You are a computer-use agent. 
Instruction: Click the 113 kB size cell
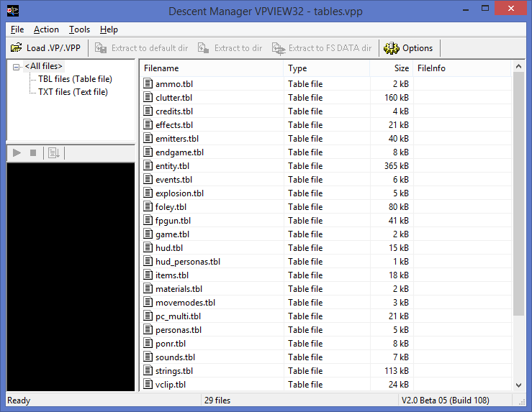(x=397, y=371)
